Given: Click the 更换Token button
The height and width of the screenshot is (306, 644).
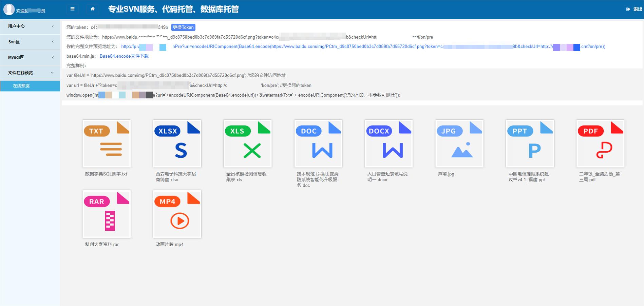Looking at the screenshot, I should [x=183, y=27].
